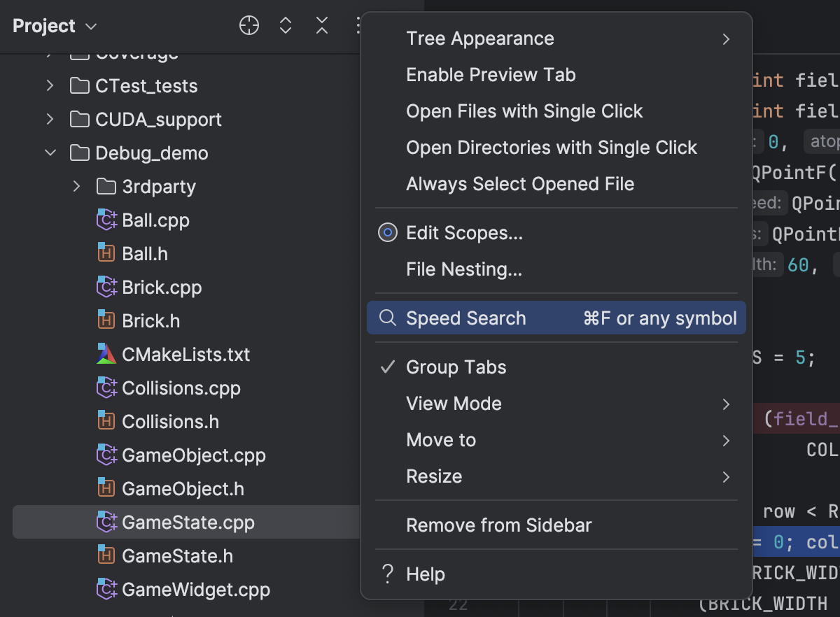Collapse the Debug_demo folder
Image resolution: width=840 pixels, height=617 pixels.
[x=50, y=153]
